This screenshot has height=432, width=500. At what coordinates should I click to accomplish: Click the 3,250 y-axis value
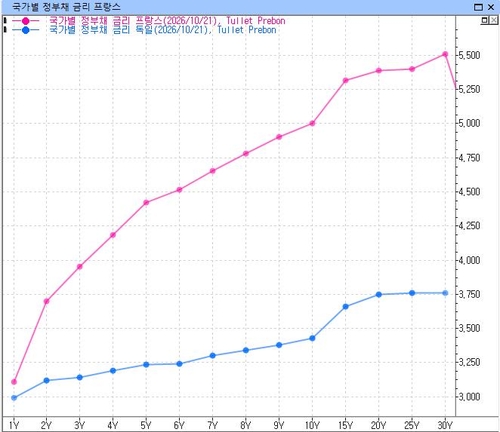pyautogui.click(x=469, y=362)
